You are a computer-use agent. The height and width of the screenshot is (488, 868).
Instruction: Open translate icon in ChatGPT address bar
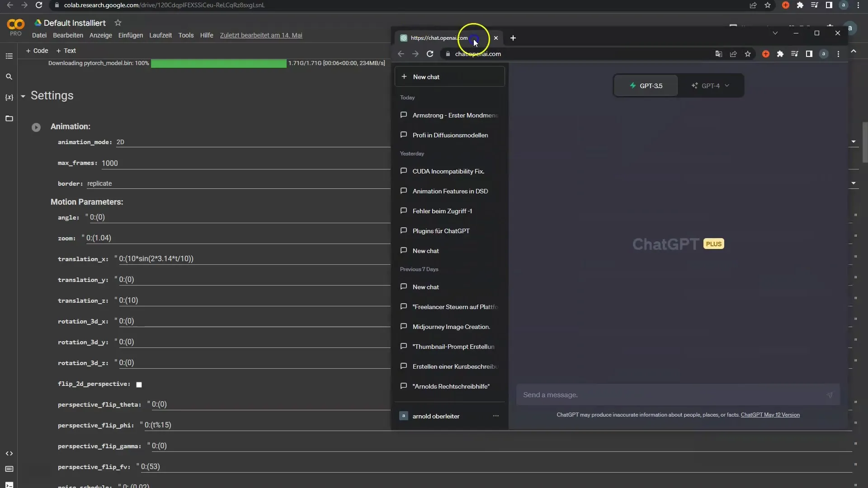coord(718,54)
